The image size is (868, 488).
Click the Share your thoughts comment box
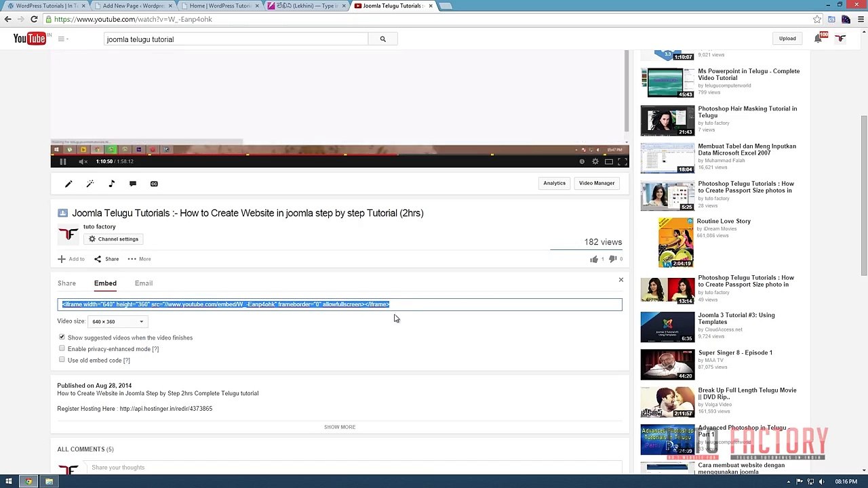[x=353, y=468]
